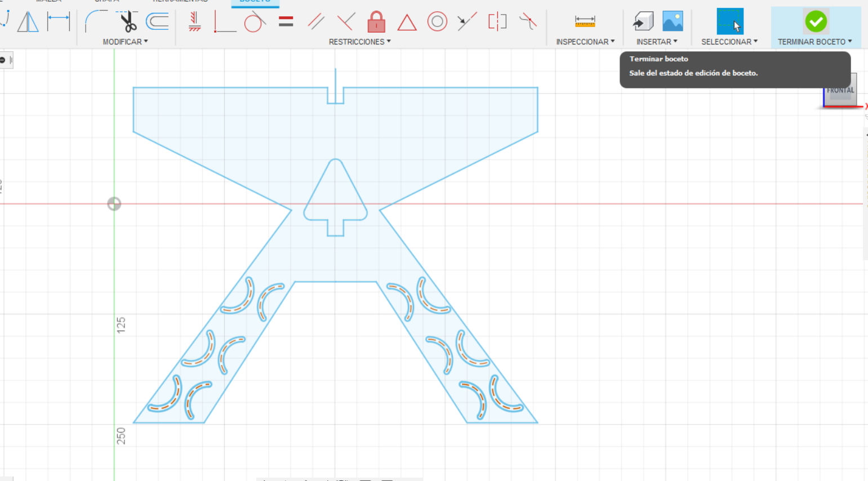Apply the Tangent constraint

coord(255,21)
